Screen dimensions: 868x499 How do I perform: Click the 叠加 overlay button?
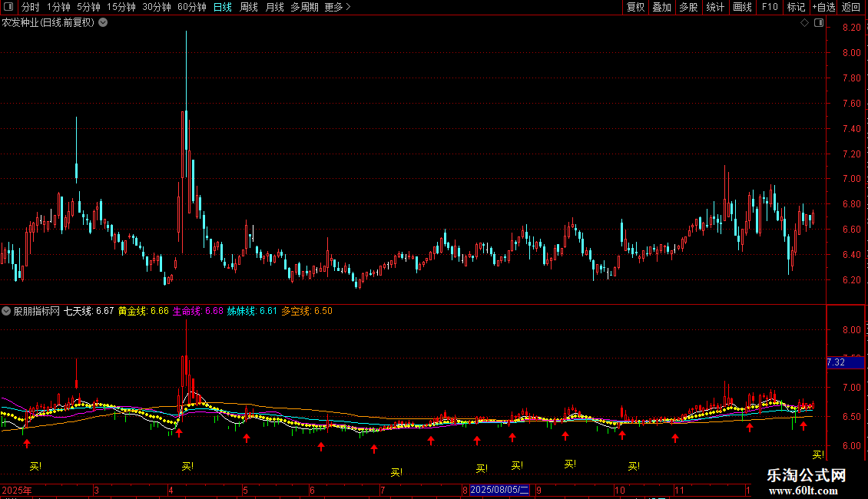[662, 7]
